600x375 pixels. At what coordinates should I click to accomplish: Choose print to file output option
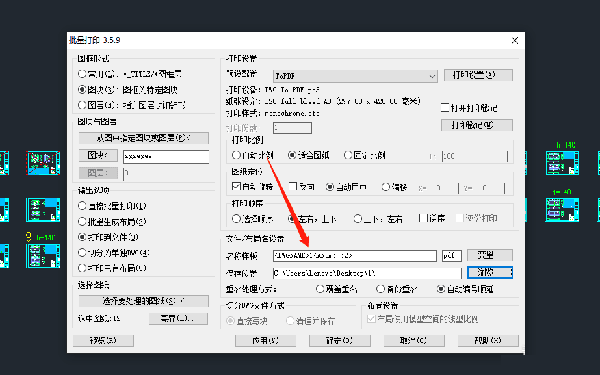point(82,237)
